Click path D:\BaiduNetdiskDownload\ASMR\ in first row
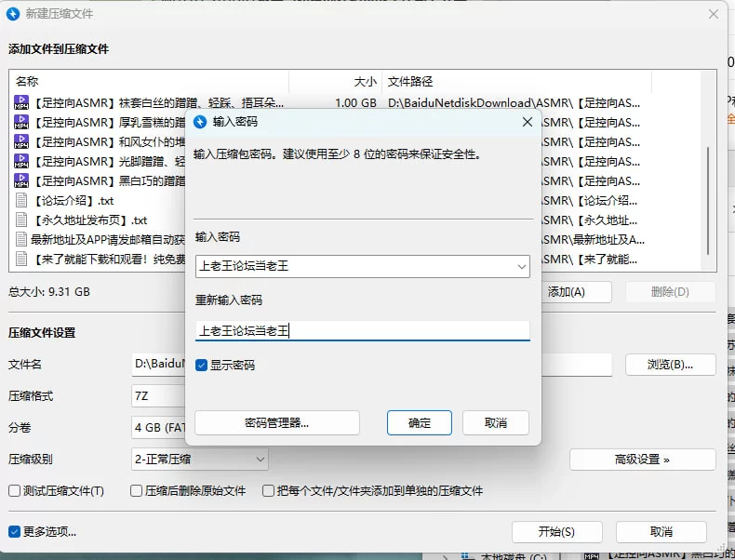The height and width of the screenshot is (560, 735). [x=514, y=102]
